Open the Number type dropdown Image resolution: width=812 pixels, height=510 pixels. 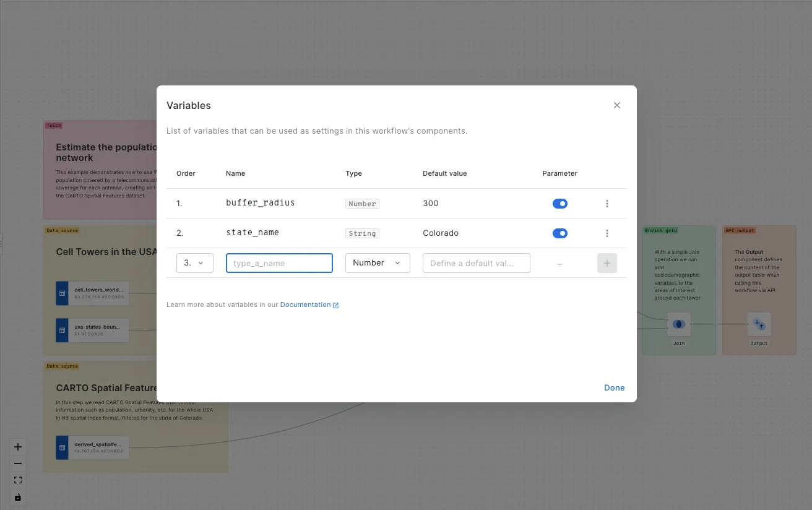(x=378, y=262)
